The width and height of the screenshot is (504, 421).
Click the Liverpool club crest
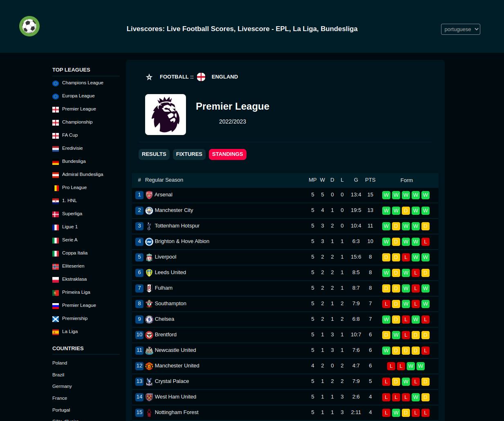149,257
